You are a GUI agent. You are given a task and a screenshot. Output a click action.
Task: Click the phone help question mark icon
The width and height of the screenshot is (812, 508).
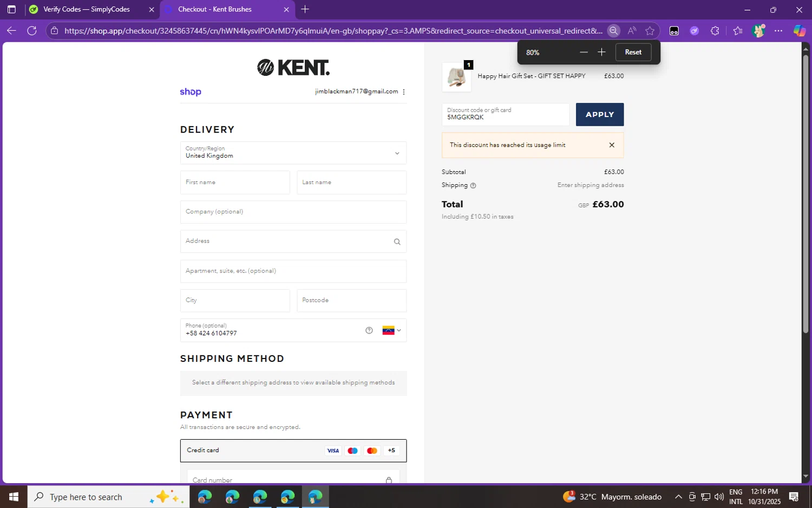click(369, 330)
